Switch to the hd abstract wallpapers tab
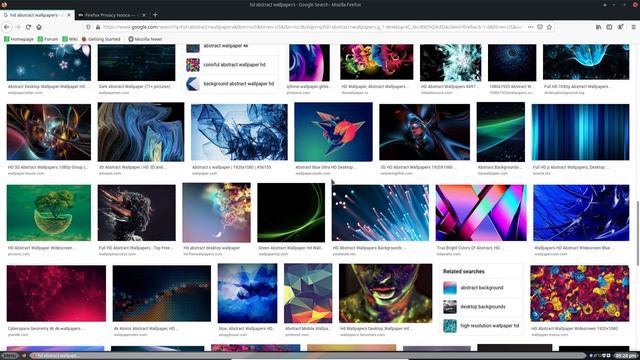Viewport: 640px width, 360px height. pyautogui.click(x=37, y=15)
